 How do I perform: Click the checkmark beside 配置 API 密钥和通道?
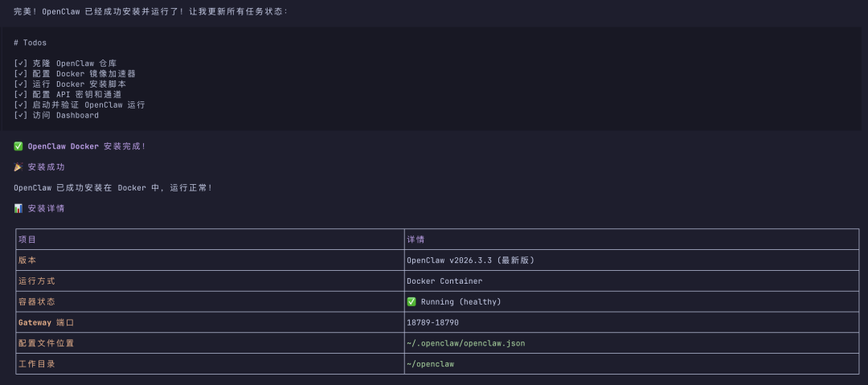(x=21, y=95)
